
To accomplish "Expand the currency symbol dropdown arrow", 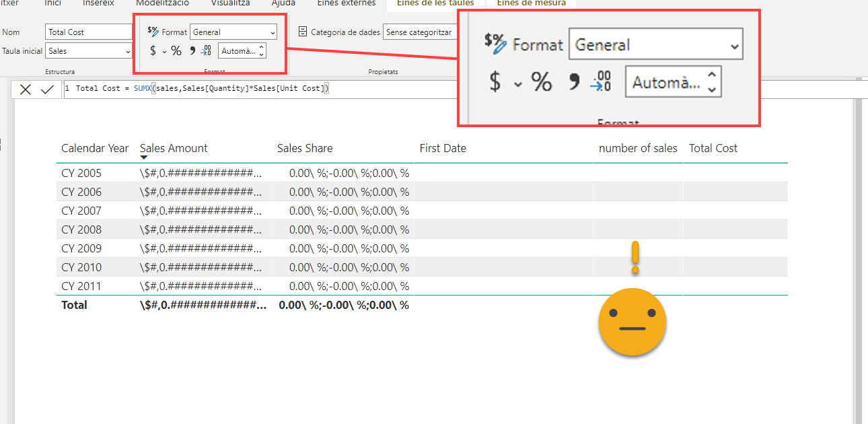I will (x=164, y=51).
